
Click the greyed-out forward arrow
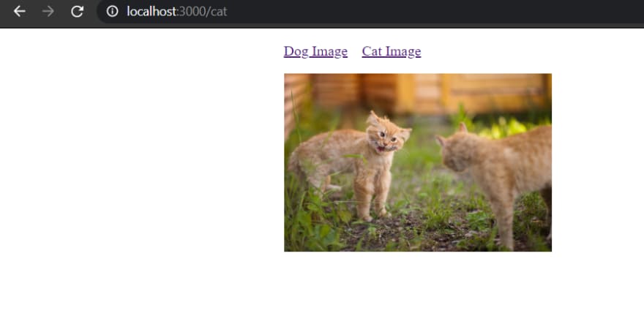pos(48,12)
